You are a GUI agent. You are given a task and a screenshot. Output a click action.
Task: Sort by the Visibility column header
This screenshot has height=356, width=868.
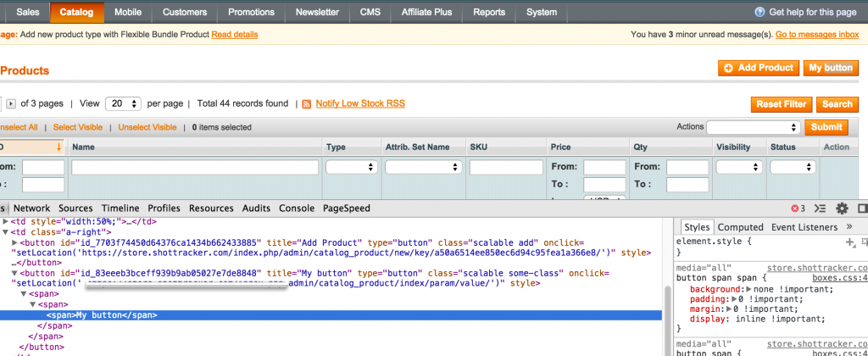(x=733, y=147)
